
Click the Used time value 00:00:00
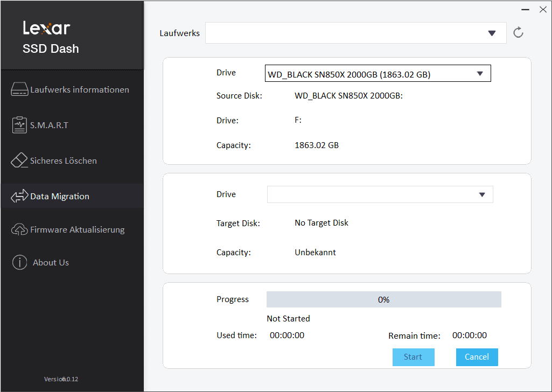287,335
